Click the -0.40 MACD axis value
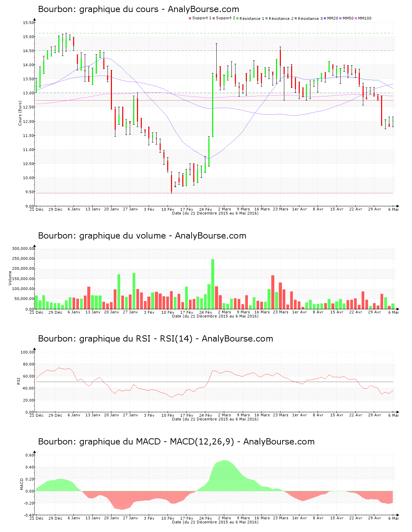The width and height of the screenshot is (412, 532). [x=29, y=515]
